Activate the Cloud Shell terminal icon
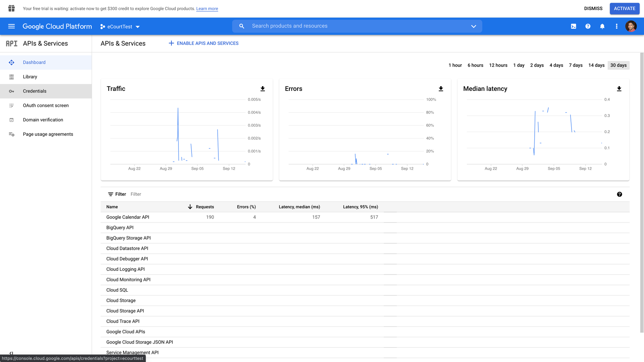Screen dimensions: 644x362 coord(574,26)
